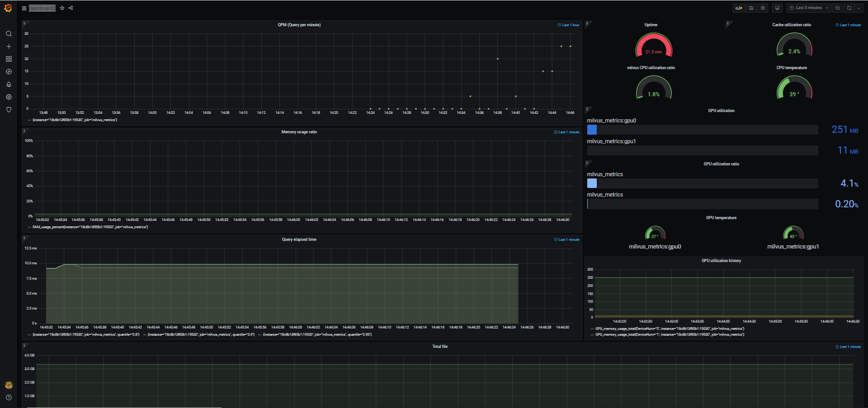The image size is (868, 408).
Task: Open the Search dashboards magnifier icon
Action: tap(9, 34)
